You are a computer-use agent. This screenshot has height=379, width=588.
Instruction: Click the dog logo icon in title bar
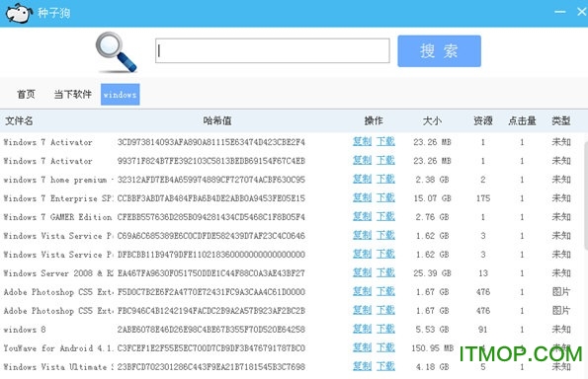click(19, 13)
